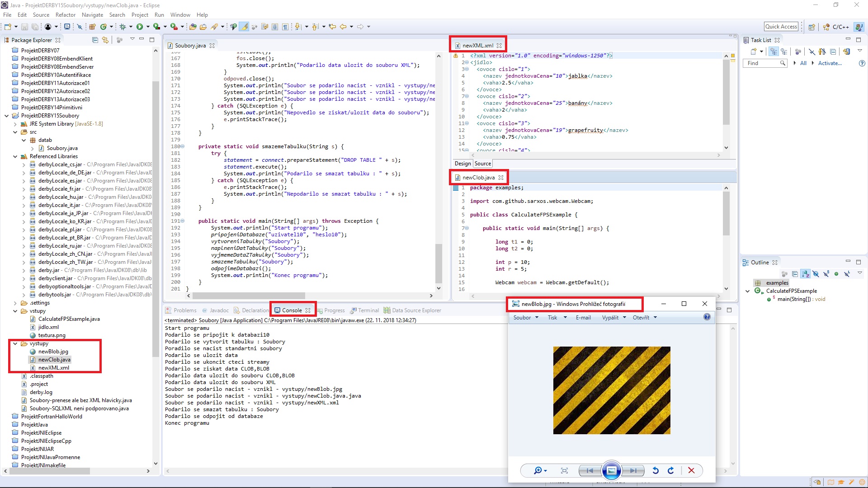868x488 pixels.
Task: Click the photo viewer slideshow play button
Action: [611, 470]
